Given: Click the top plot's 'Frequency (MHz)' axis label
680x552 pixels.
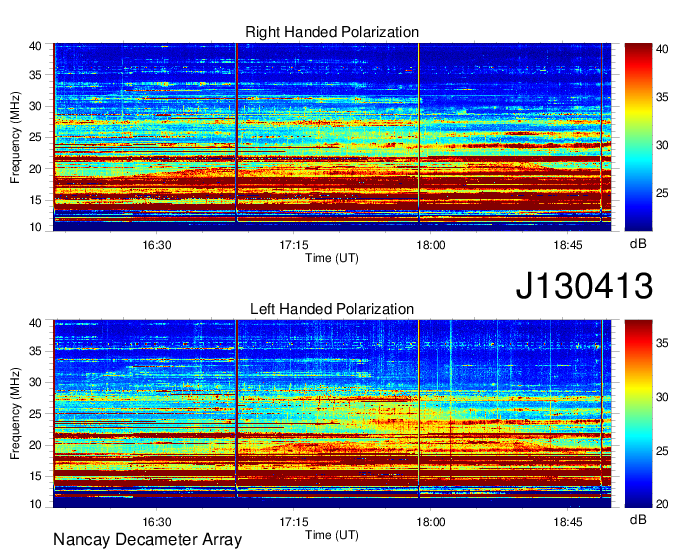Looking at the screenshot, I should 15,137.
